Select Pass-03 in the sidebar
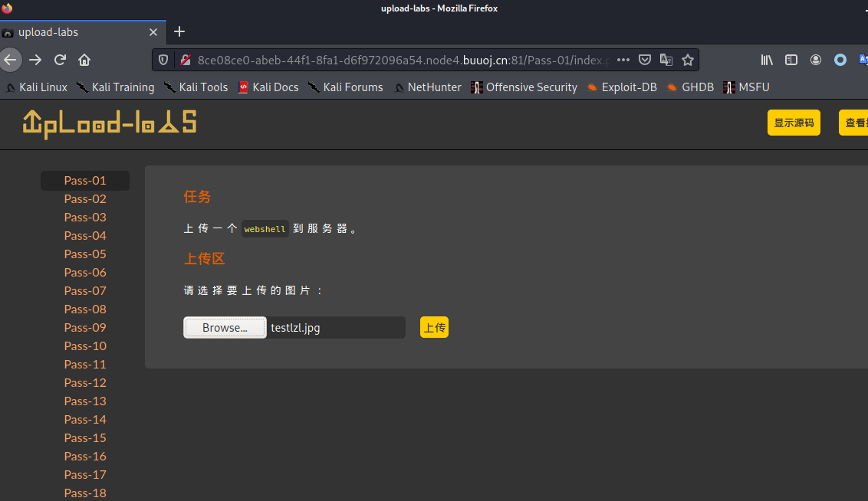 [84, 218]
